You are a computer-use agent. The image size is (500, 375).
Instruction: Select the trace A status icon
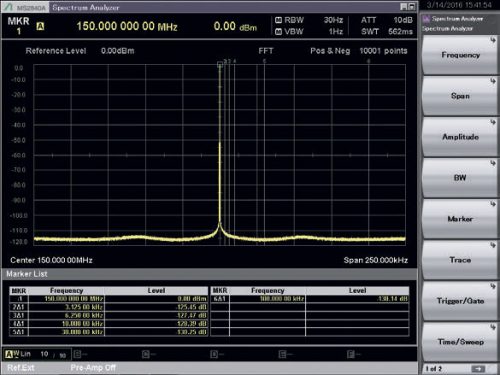coord(9,354)
